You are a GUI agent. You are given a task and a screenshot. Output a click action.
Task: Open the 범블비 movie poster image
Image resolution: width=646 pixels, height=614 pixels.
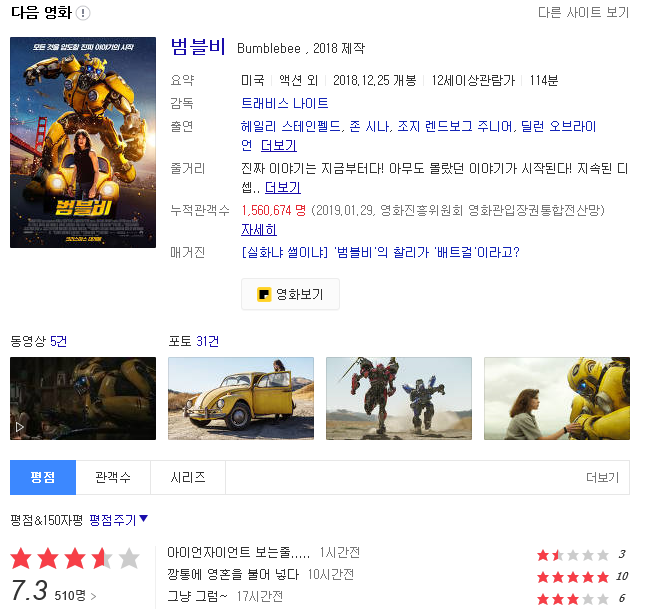point(83,142)
